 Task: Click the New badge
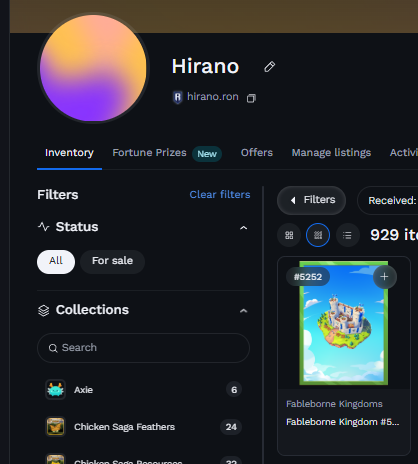(x=207, y=154)
